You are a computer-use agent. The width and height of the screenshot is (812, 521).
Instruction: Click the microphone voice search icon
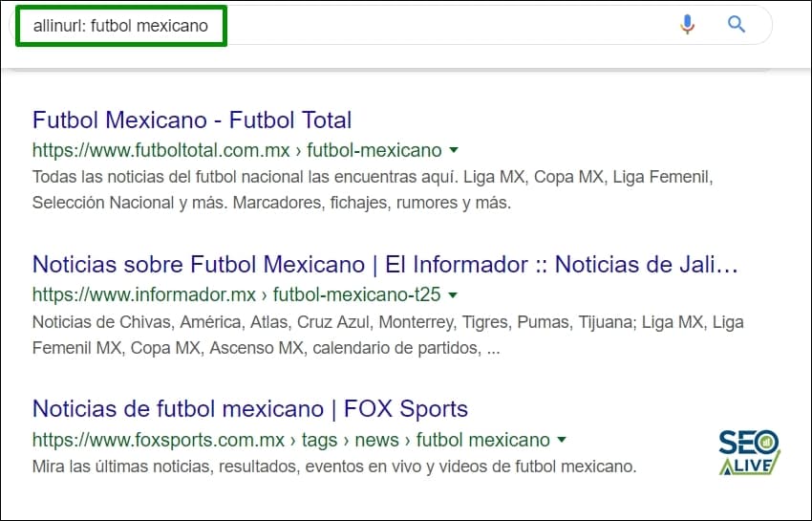click(x=687, y=24)
